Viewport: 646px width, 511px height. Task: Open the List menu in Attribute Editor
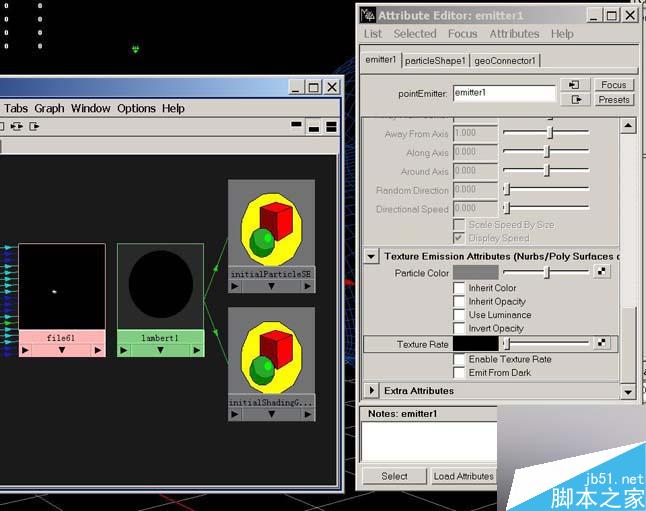click(x=373, y=34)
